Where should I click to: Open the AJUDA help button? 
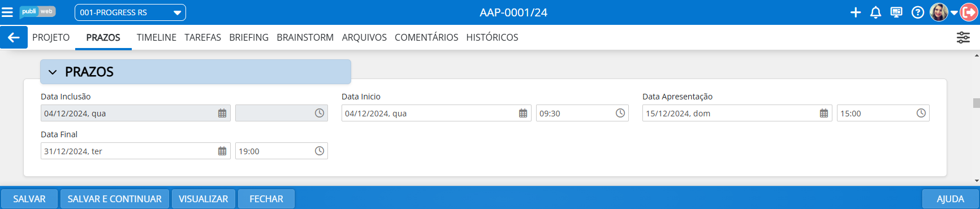point(951,199)
